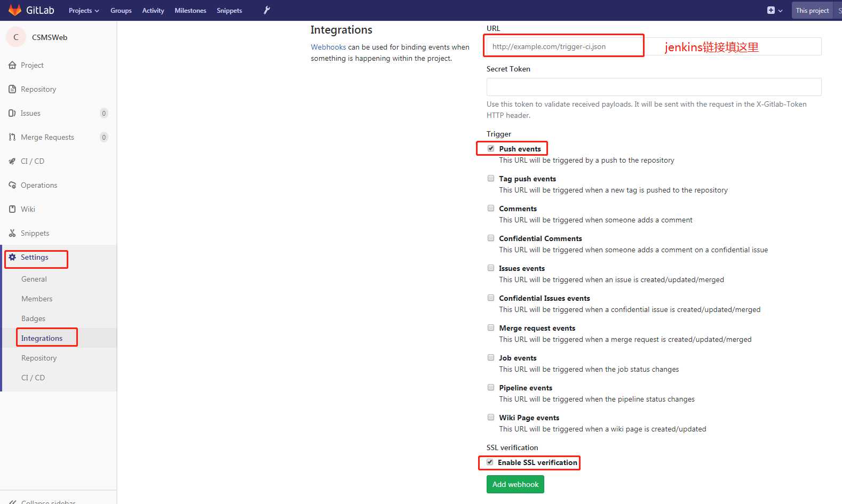Open Groups in top navigation
842x504 pixels.
point(121,11)
